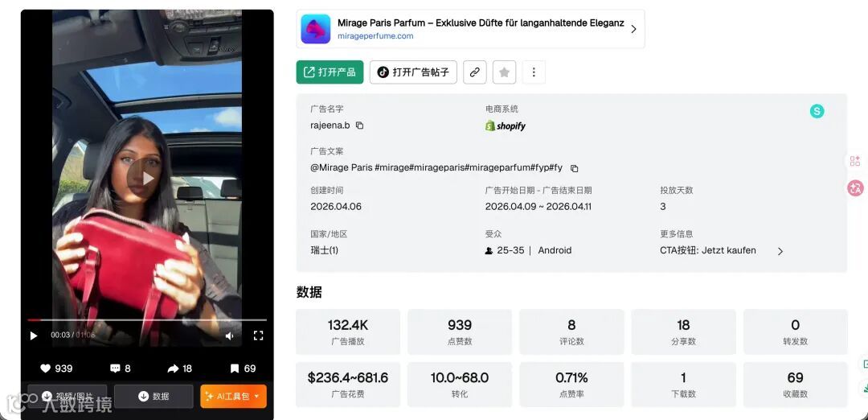Click the grid-plus icon on right edge
This screenshot has width=868, height=420.
pos(855,161)
